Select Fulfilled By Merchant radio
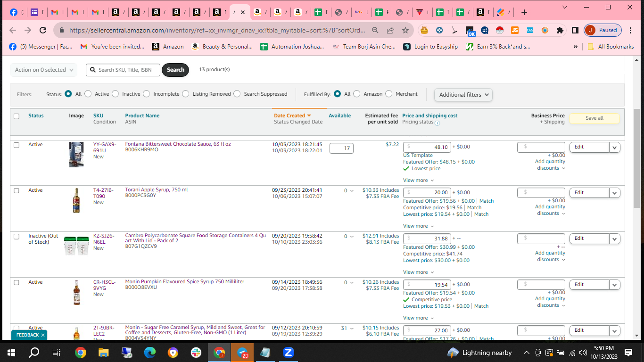The width and height of the screenshot is (644, 362). pos(389,94)
